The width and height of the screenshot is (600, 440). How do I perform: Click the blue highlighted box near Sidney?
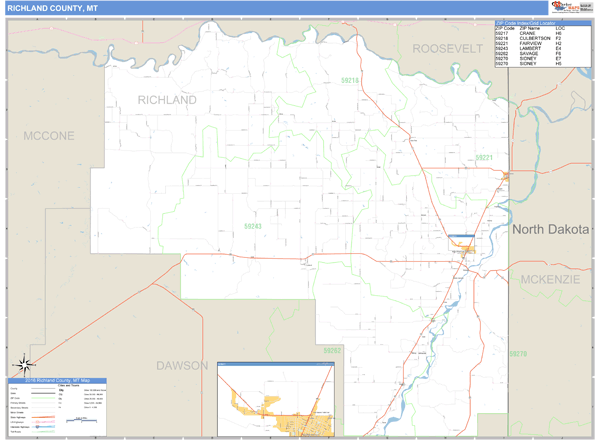point(461,237)
